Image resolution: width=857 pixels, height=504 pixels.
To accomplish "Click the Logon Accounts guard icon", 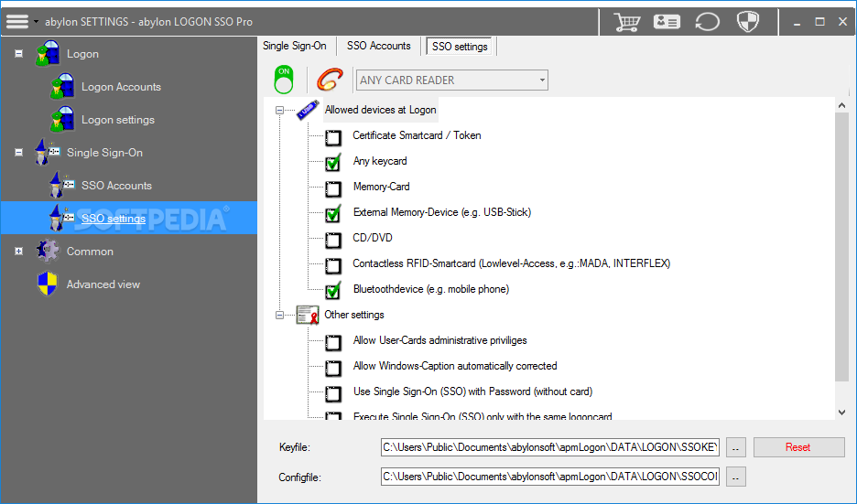I will (62, 86).
